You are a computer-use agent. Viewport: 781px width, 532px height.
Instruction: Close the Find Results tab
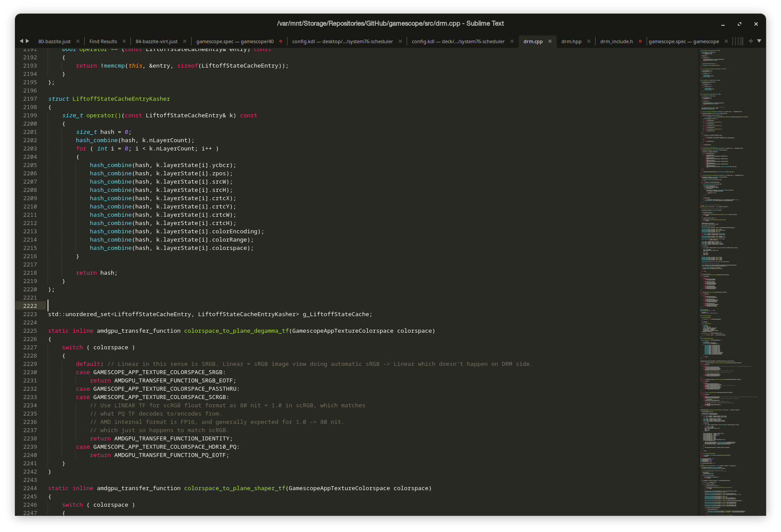[124, 41]
